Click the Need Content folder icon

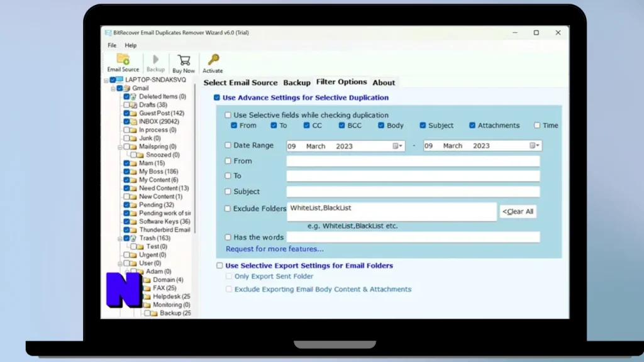tap(133, 188)
